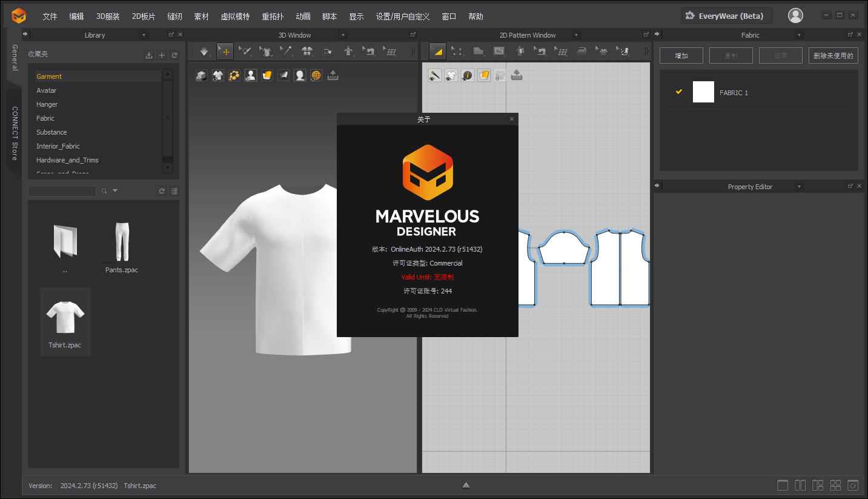
Task: Open the 2D Pattern Window dropdown
Action: [x=576, y=35]
